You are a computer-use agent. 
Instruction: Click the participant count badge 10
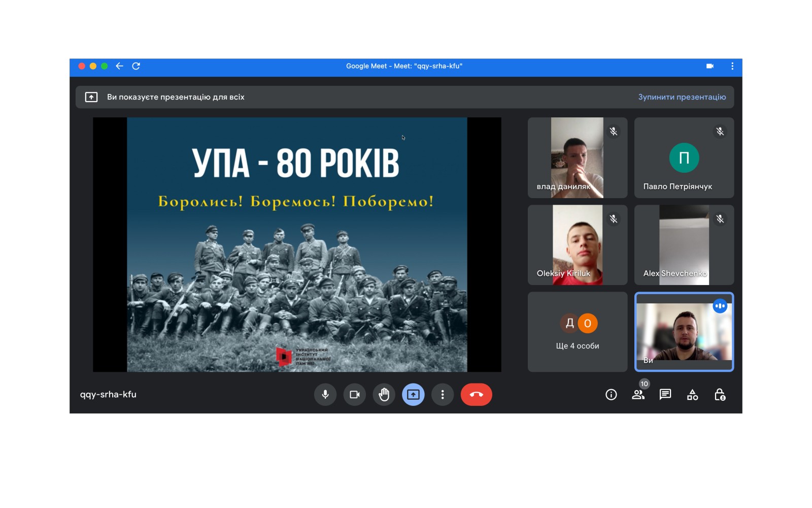644,384
